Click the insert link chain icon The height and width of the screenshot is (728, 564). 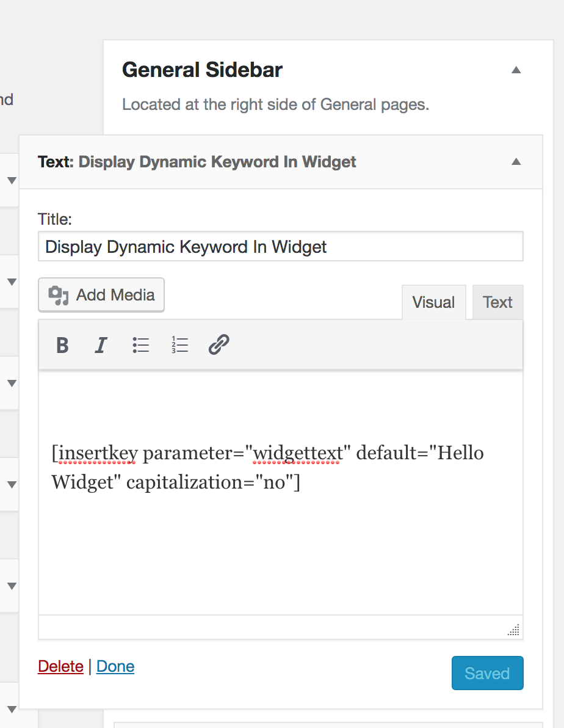pyautogui.click(x=219, y=345)
